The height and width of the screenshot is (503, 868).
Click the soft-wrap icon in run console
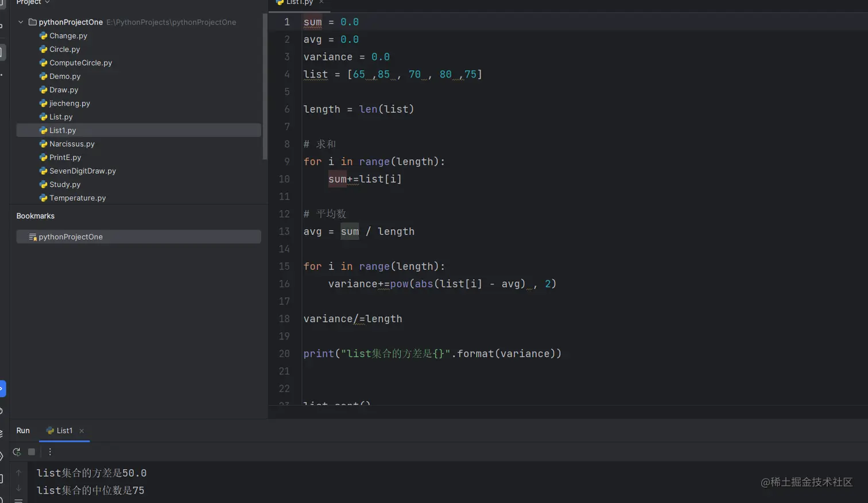(x=18, y=501)
